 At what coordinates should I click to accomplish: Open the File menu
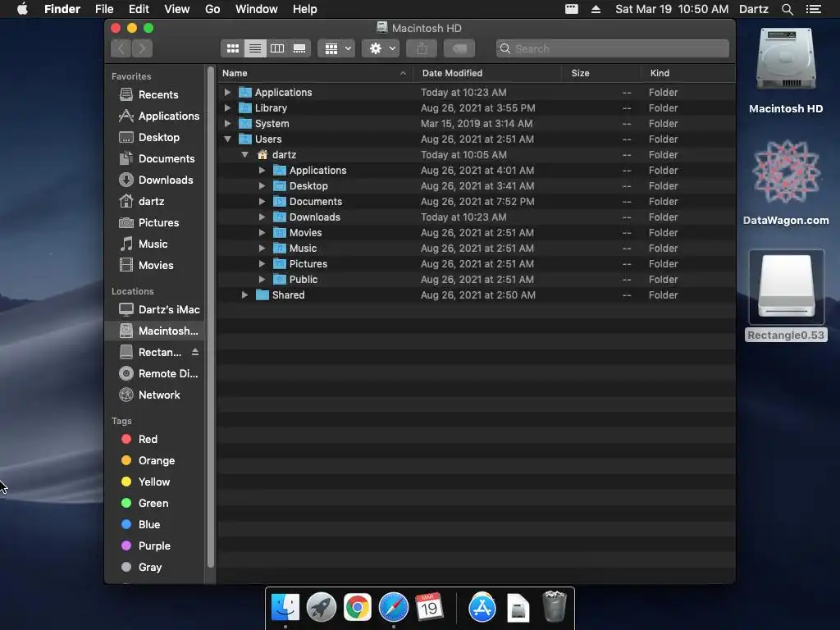pos(104,9)
